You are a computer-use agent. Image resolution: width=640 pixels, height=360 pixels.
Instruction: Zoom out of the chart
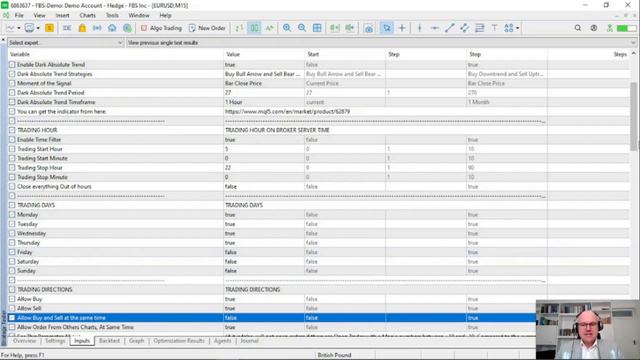302,28
